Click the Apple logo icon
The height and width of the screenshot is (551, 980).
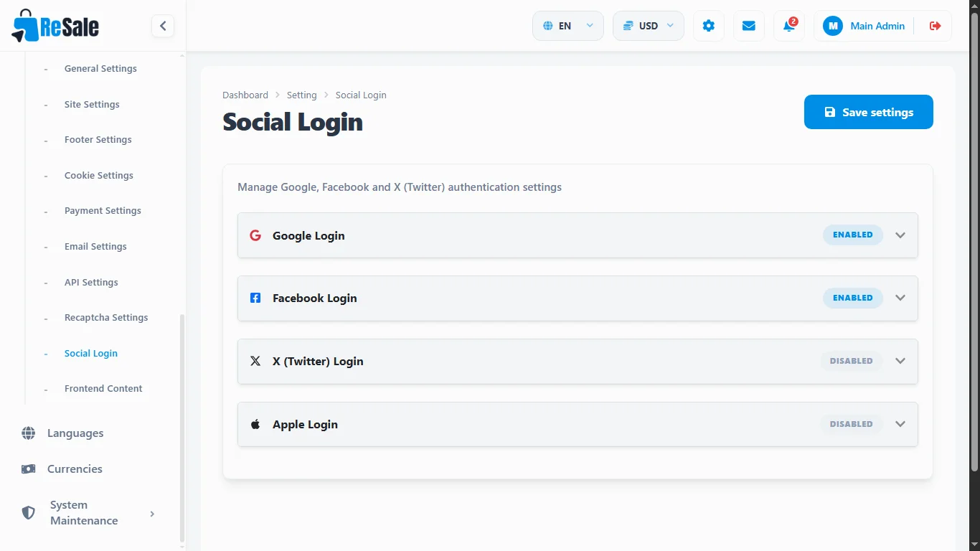pos(255,424)
